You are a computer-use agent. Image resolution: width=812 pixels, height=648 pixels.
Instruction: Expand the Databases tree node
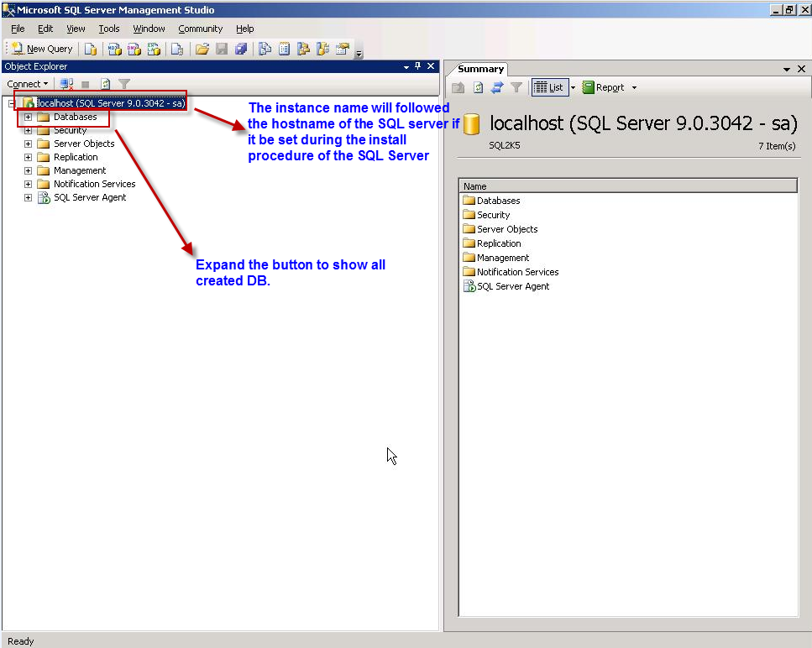(x=28, y=117)
